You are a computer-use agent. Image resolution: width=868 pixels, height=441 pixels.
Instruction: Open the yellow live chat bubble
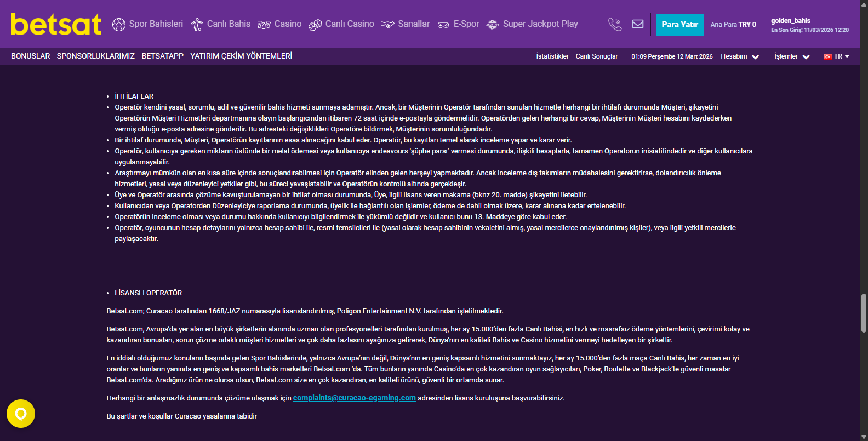[x=21, y=414]
